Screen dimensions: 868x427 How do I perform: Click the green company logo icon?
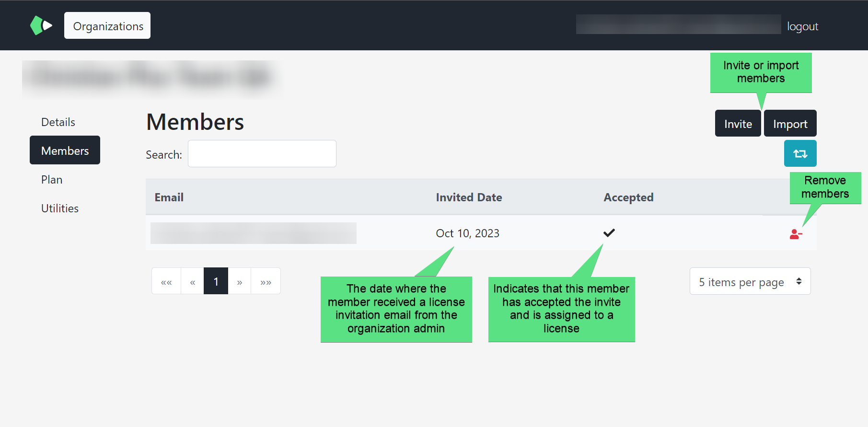tap(41, 24)
